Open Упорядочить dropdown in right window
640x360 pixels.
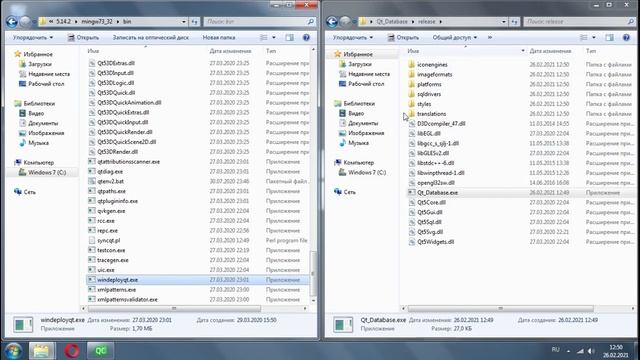pyautogui.click(x=353, y=38)
